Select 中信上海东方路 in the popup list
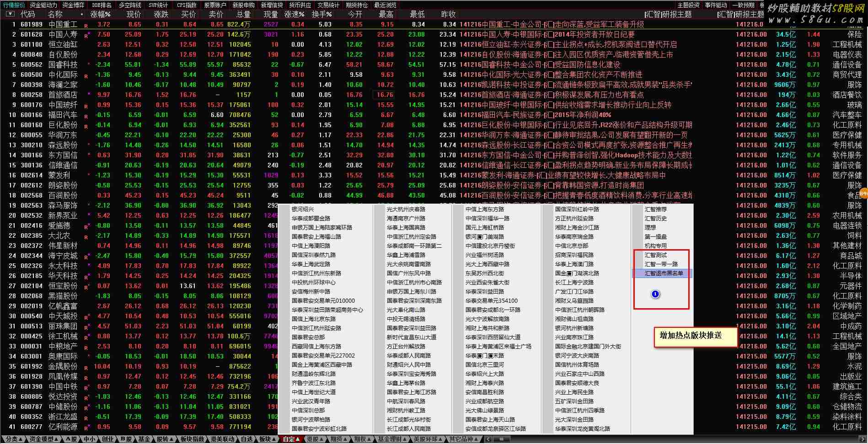Screen dimensions: 868x444 point(485,209)
